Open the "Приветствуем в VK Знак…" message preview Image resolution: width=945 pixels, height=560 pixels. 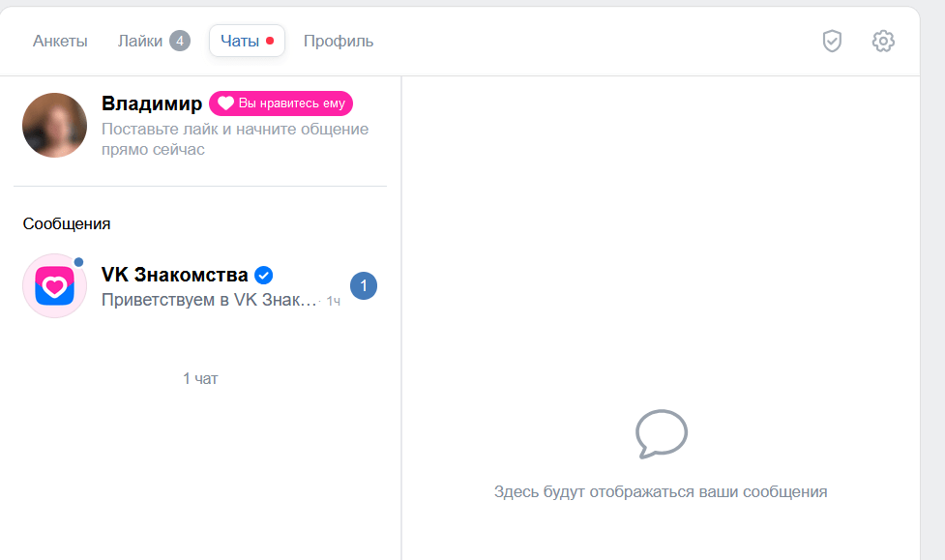point(210,300)
